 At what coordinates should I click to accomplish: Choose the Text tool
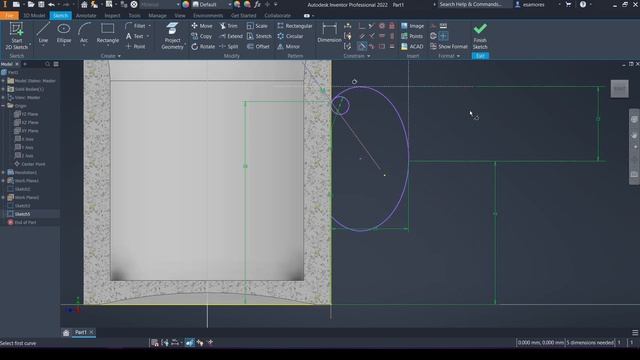pyautogui.click(x=135, y=36)
